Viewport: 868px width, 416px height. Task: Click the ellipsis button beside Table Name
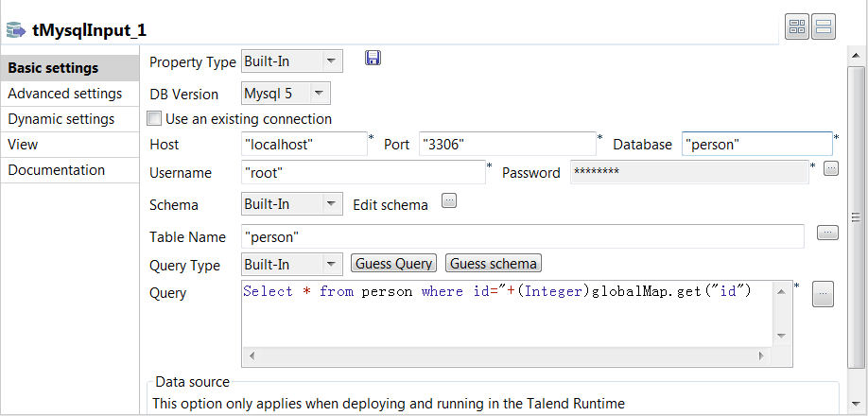[x=827, y=233]
